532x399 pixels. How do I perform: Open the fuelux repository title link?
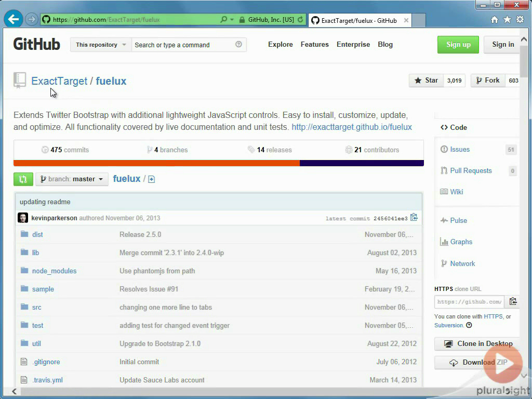tap(111, 81)
